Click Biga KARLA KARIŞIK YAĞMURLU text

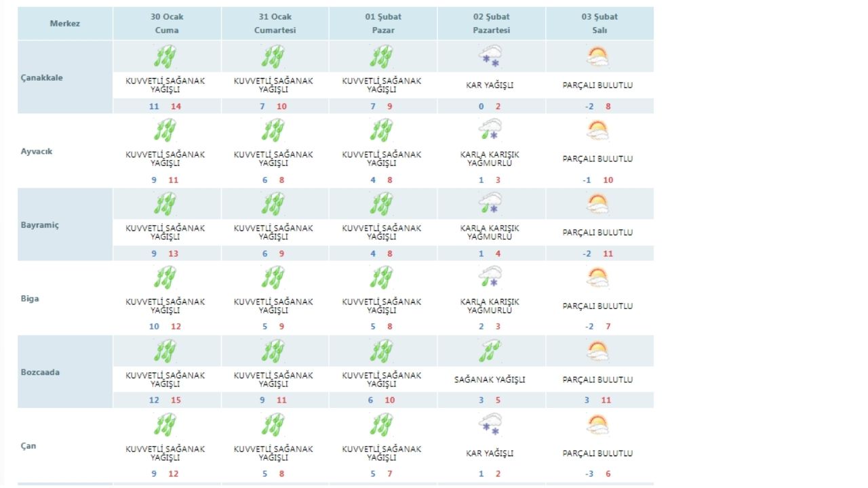(x=490, y=306)
